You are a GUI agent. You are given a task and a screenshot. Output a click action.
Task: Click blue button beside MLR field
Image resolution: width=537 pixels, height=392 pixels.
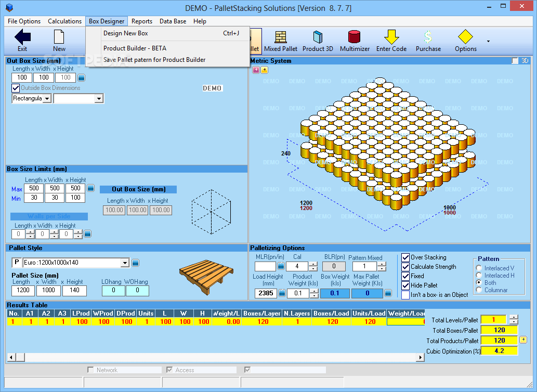tap(281, 266)
